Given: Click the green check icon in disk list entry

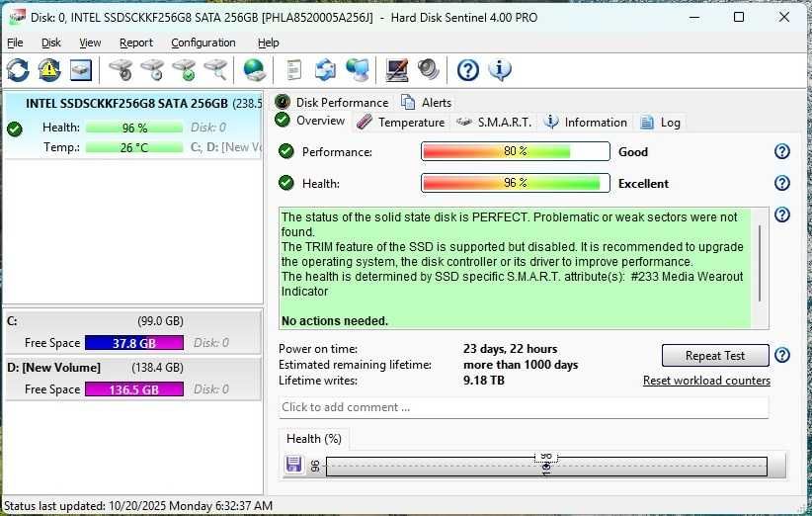Looking at the screenshot, I should point(15,129).
